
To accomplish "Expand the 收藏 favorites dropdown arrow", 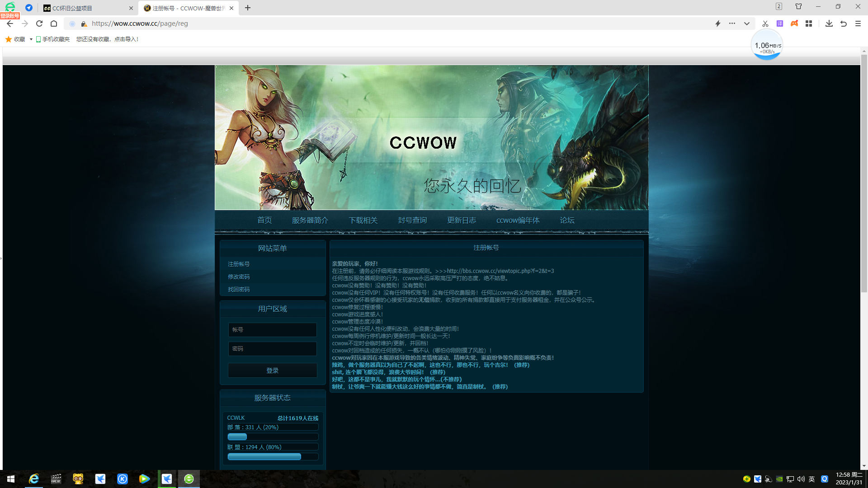I will pos(31,39).
